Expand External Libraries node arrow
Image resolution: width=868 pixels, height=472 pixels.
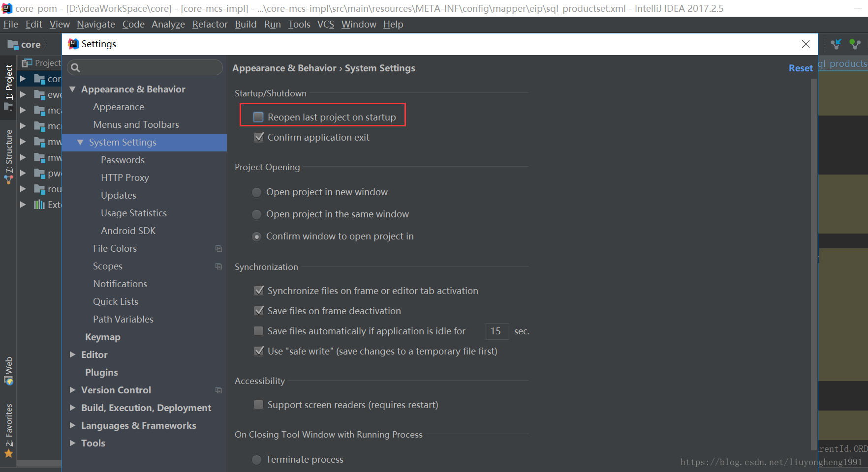point(23,205)
